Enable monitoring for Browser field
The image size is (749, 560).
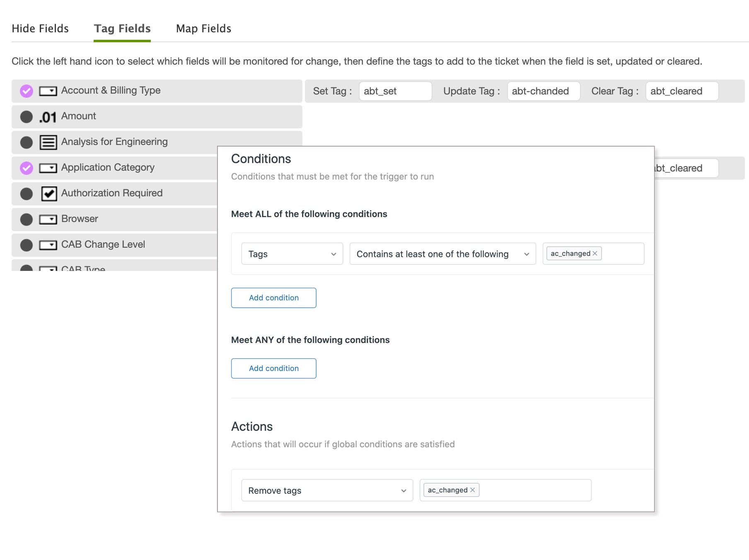(27, 220)
